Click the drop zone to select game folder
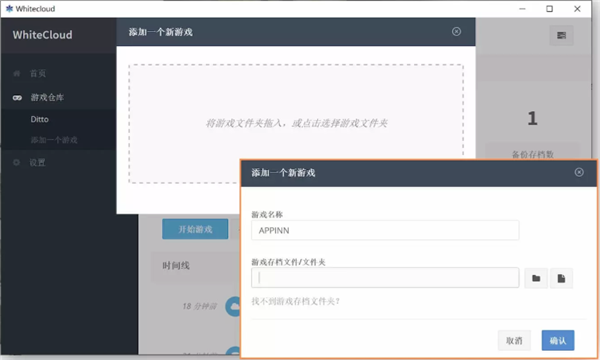 pos(296,123)
